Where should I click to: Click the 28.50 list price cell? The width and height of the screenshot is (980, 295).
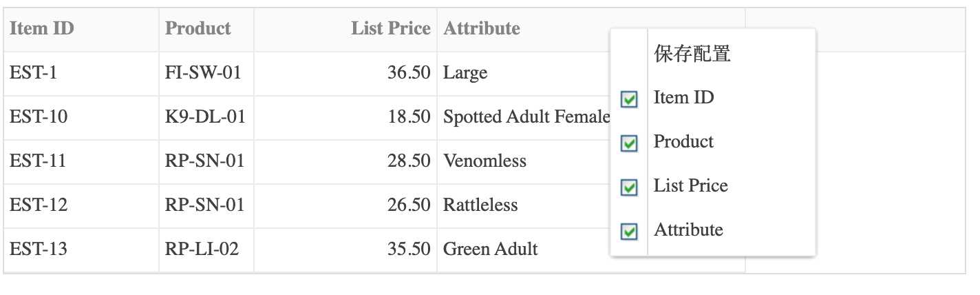click(x=345, y=161)
